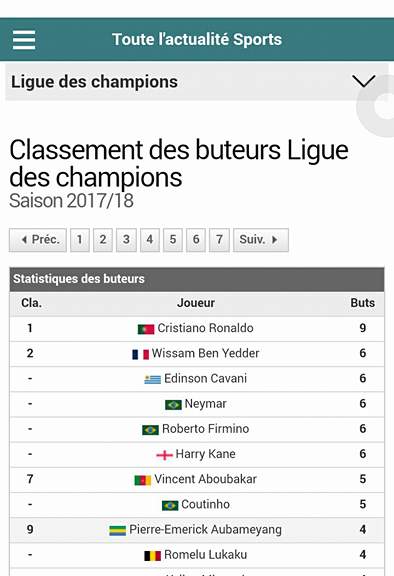
Task: Select page 1 in pagination
Action: (80, 240)
